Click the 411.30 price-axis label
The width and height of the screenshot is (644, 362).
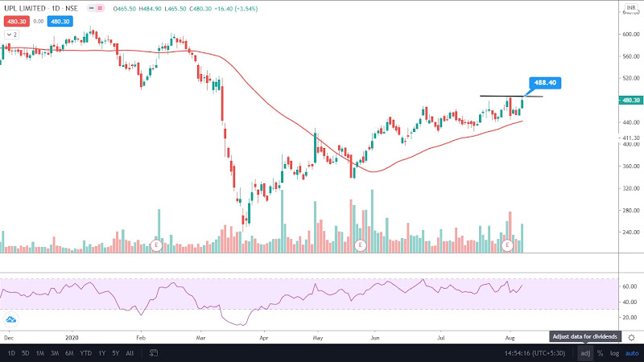pyautogui.click(x=631, y=138)
